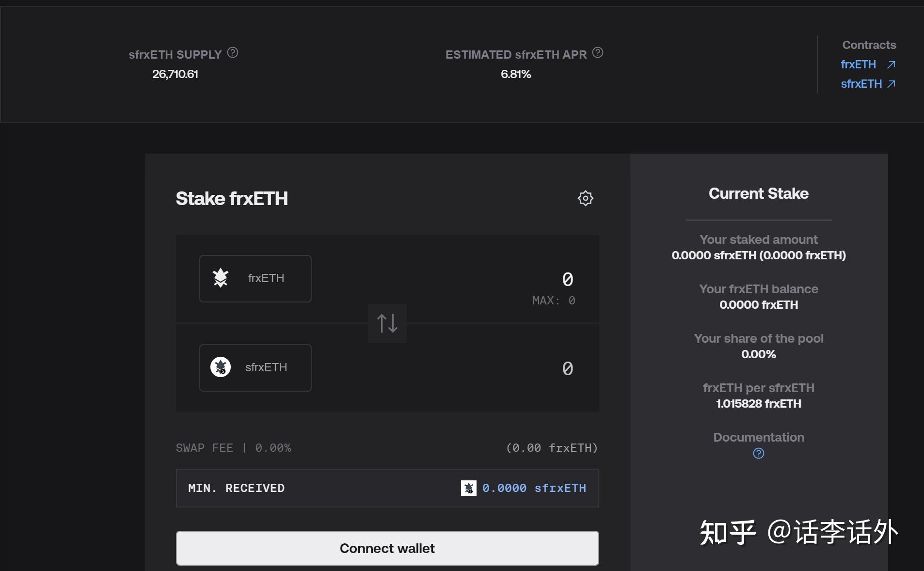Click the frxETH contract link

pos(858,64)
